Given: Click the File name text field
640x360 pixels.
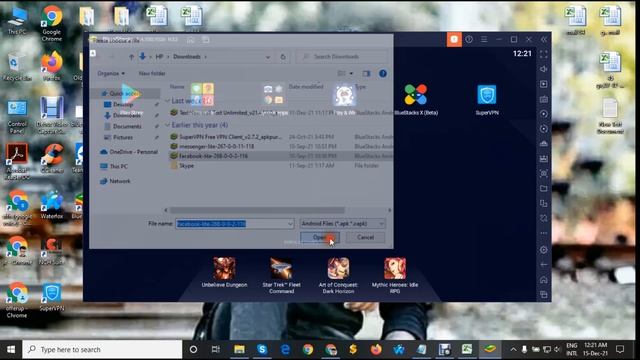Looking at the screenshot, I should click(231, 224).
